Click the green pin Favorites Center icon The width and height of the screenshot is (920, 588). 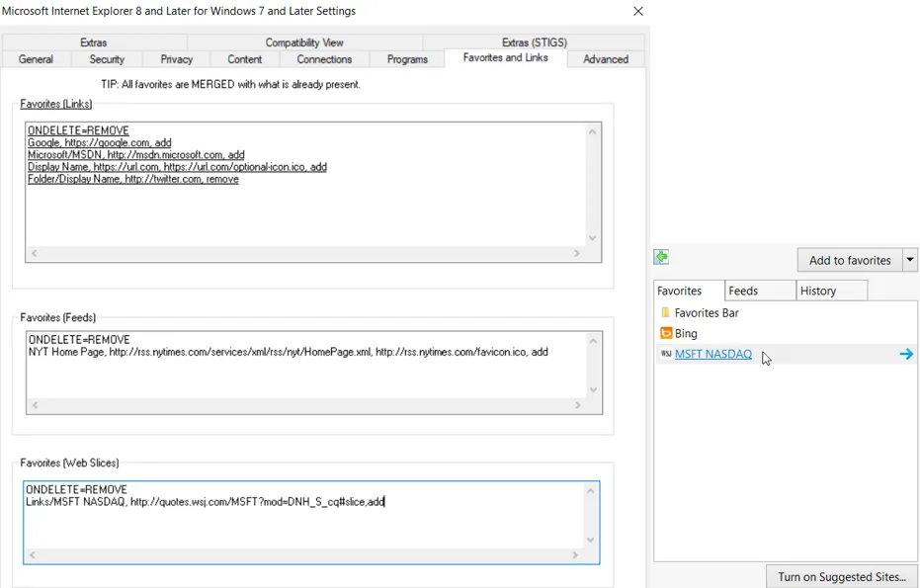(661, 257)
